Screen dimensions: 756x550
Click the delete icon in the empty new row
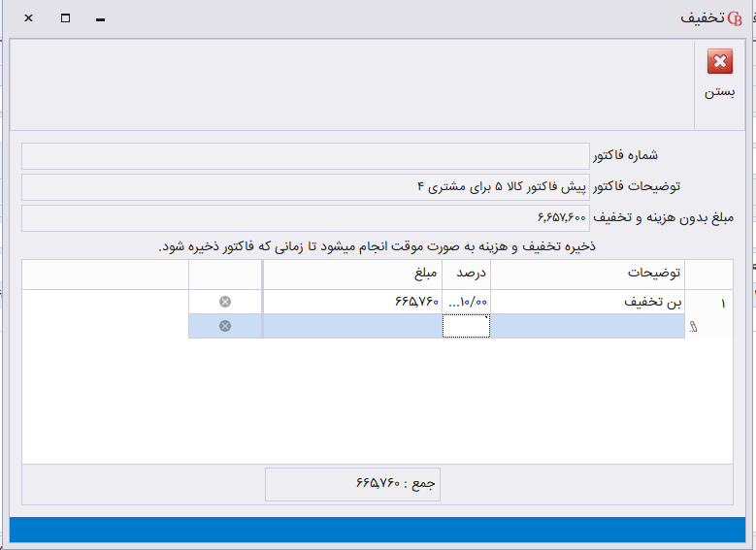[225, 326]
